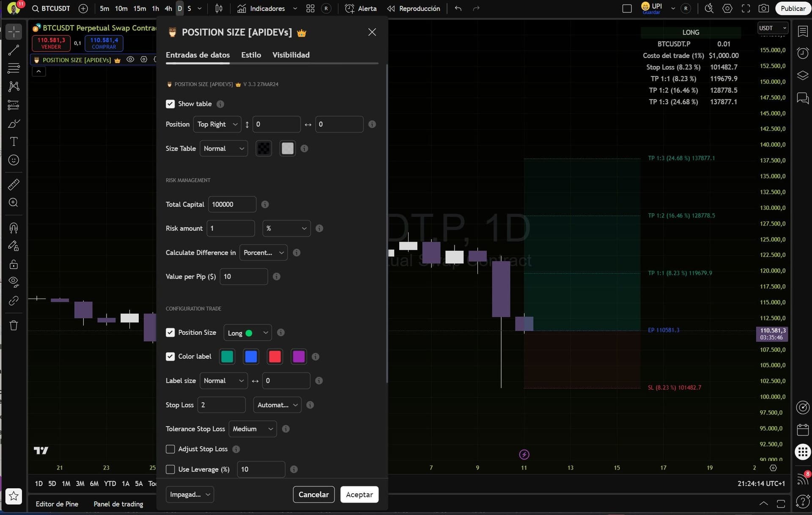
Task: Click the Total Capital input field
Action: pos(232,204)
